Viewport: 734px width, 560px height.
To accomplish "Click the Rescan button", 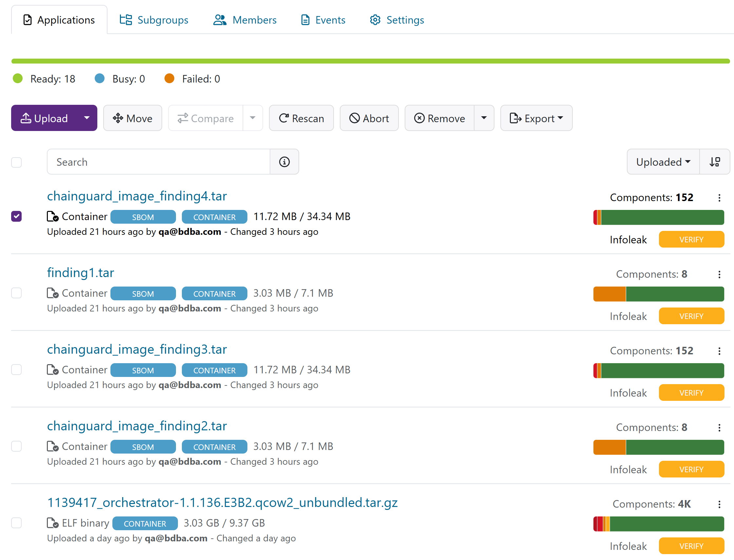I will coord(301,118).
